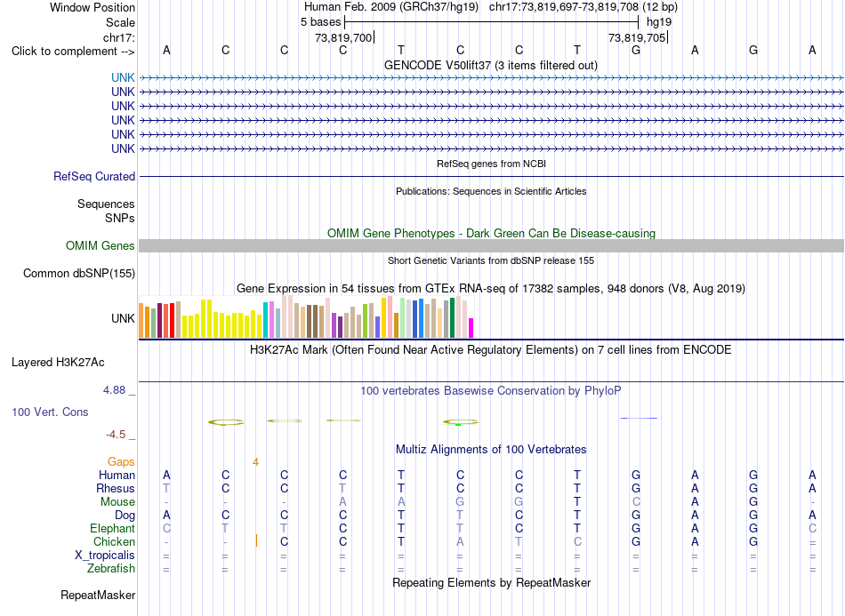
Task: Click the blue negative PhyloP score bar
Action: [639, 418]
